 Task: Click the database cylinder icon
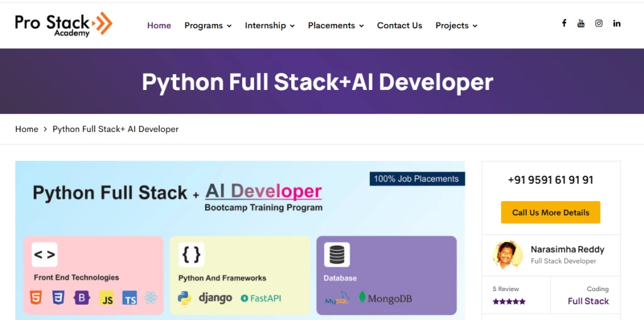337,255
